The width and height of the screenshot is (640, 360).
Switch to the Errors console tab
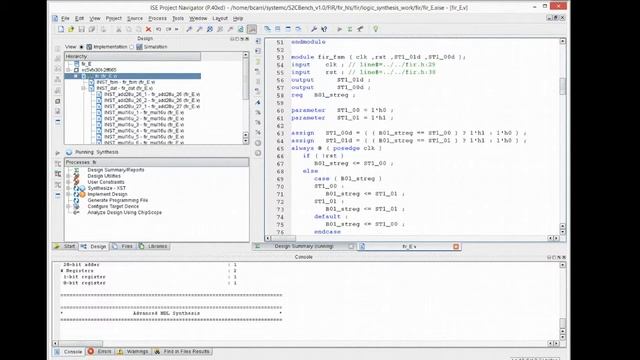coord(100,351)
